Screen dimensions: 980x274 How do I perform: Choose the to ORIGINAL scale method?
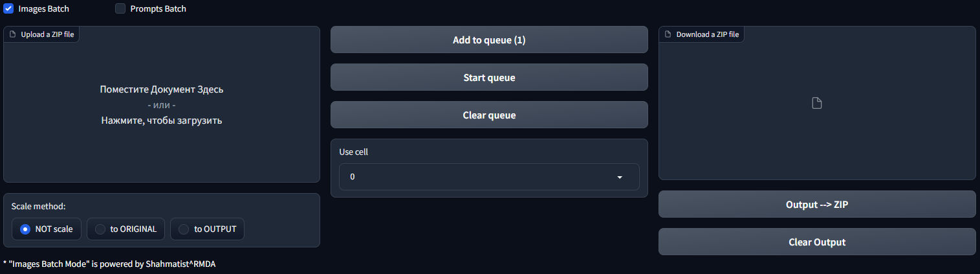coord(100,229)
